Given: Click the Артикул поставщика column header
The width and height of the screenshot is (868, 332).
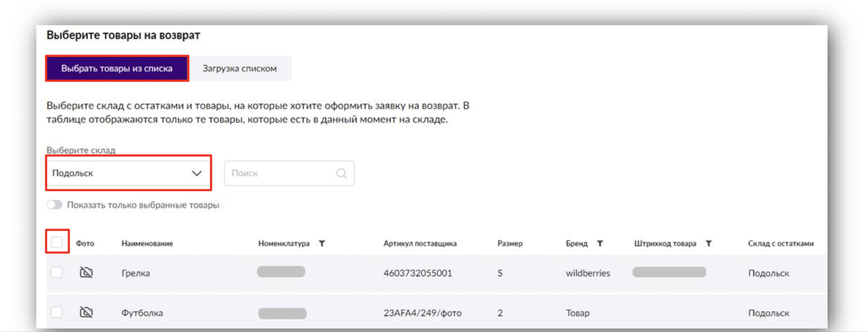Looking at the screenshot, I should [x=420, y=244].
